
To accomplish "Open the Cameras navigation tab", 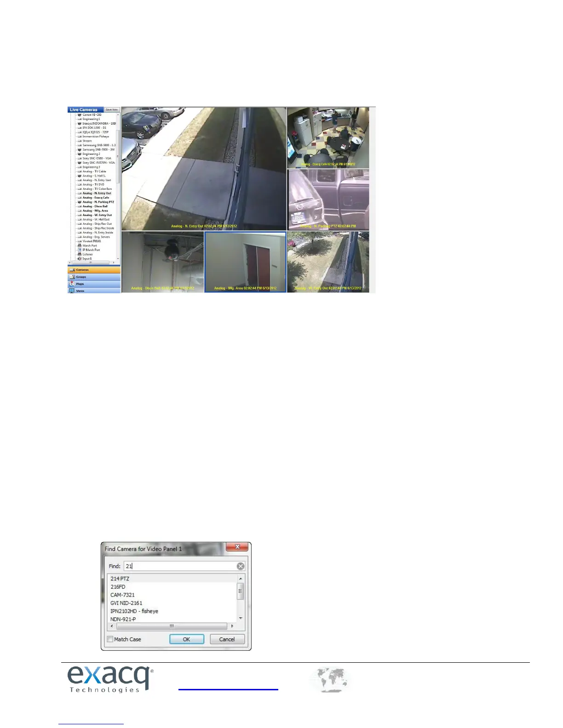I will [x=94, y=270].
